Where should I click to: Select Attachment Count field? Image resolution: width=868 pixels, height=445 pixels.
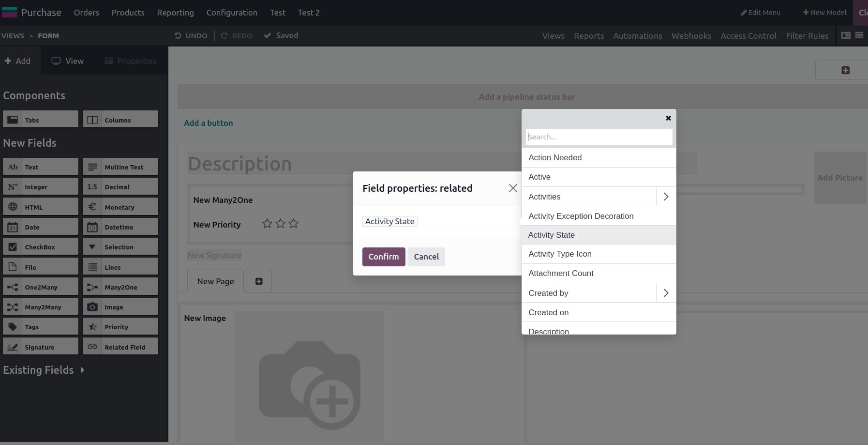click(x=599, y=273)
